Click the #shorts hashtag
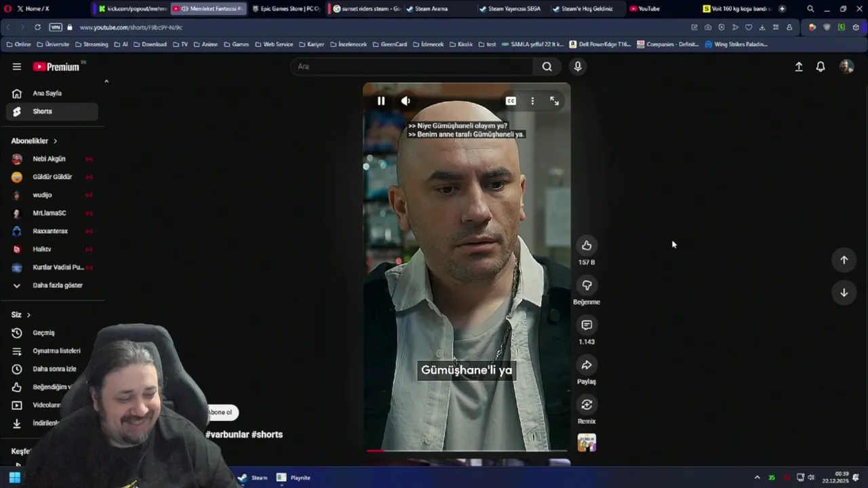This screenshot has height=488, width=868. [267, 434]
